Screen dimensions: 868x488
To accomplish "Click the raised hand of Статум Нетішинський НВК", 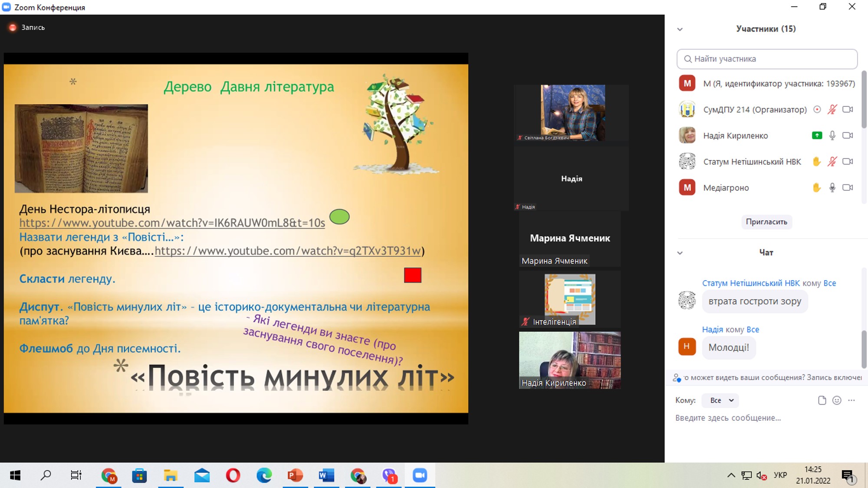I will (816, 161).
